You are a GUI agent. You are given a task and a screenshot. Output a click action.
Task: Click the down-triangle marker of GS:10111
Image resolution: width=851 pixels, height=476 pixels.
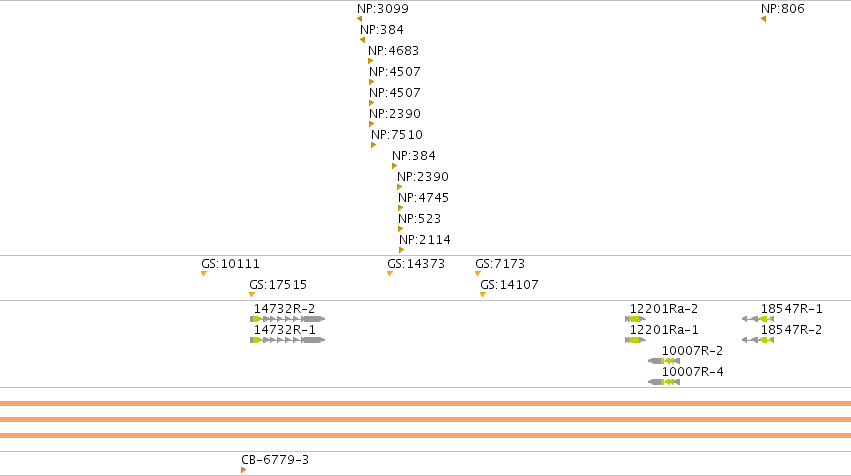[x=204, y=274]
